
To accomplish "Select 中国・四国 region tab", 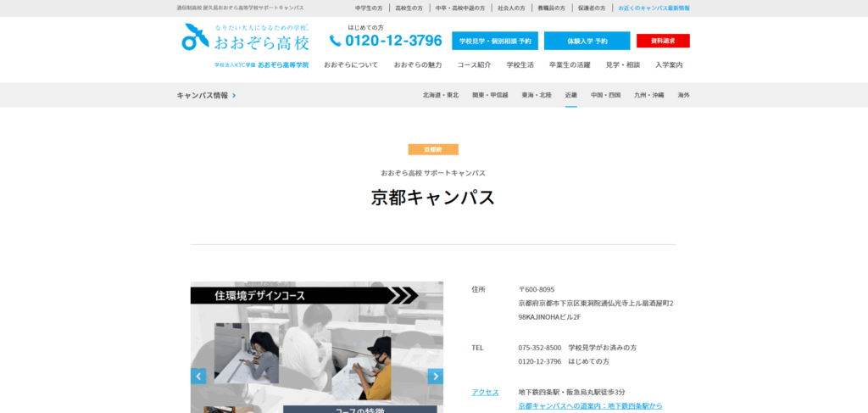I will pyautogui.click(x=605, y=95).
